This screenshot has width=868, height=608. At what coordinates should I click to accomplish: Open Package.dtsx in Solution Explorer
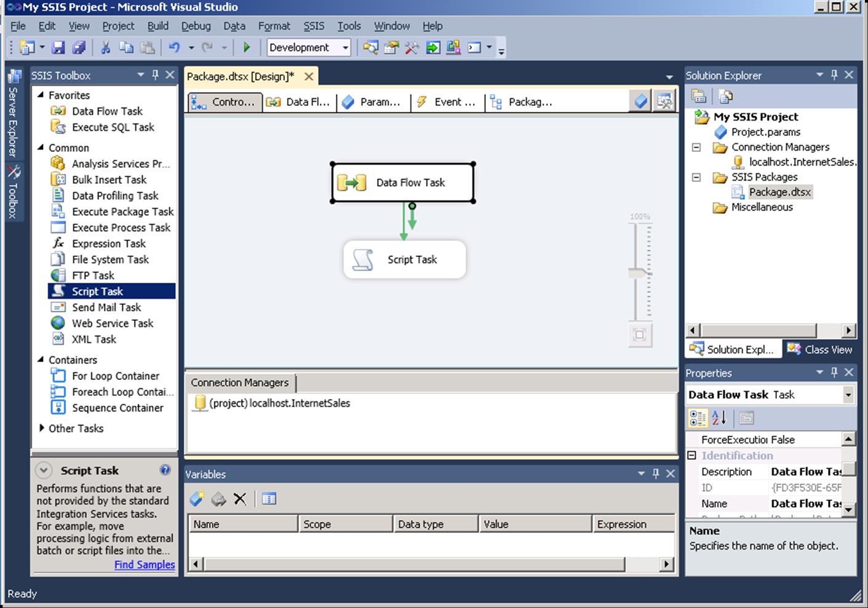point(773,192)
